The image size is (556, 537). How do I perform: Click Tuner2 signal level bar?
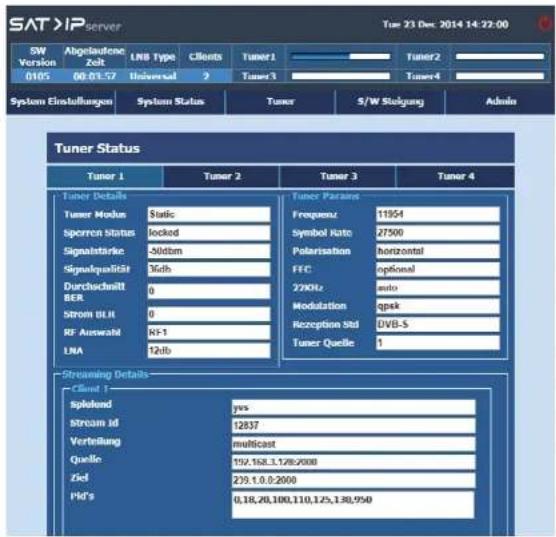point(500,56)
